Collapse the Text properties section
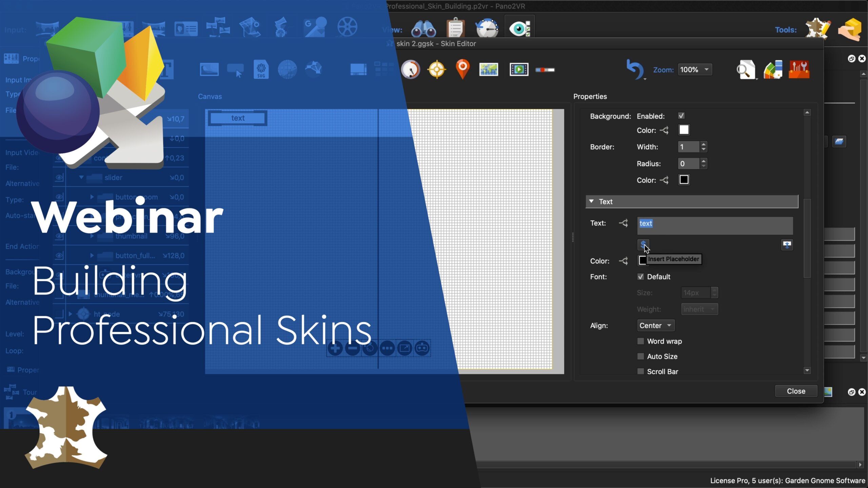Screen dimensions: 868x488 (x=592, y=201)
